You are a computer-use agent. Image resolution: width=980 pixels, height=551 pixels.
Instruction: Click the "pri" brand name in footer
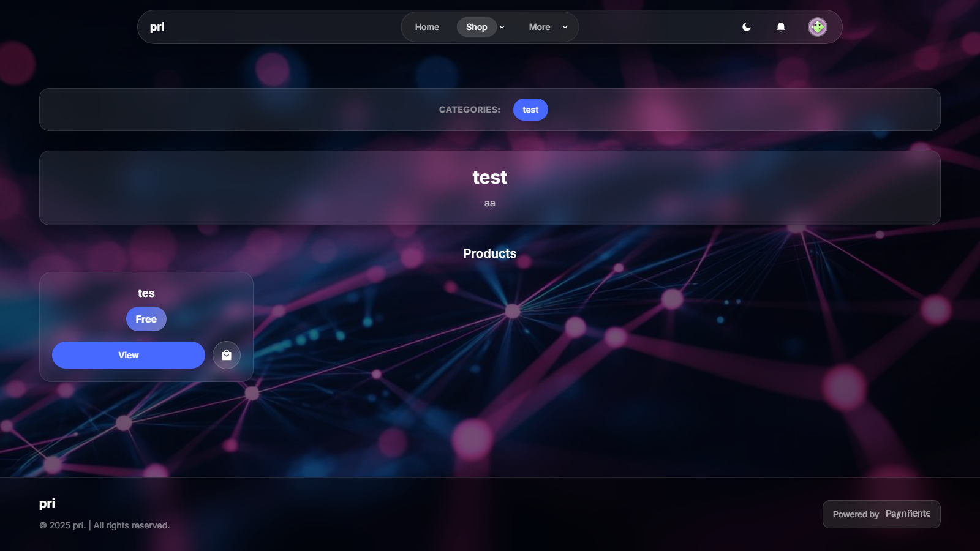tap(47, 503)
